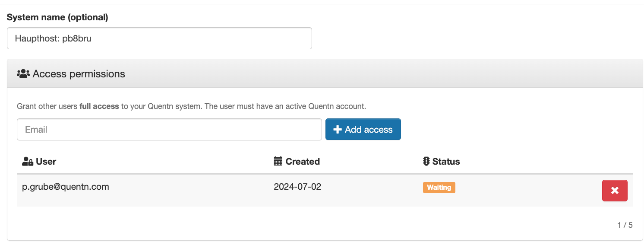The image size is (644, 242).
Task: Click the User column header text
Action: point(46,162)
